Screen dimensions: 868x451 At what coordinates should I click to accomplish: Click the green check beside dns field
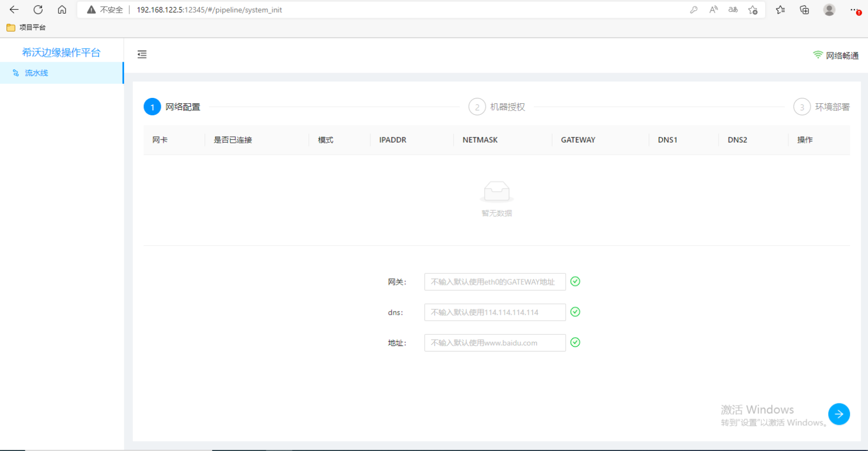[575, 312]
